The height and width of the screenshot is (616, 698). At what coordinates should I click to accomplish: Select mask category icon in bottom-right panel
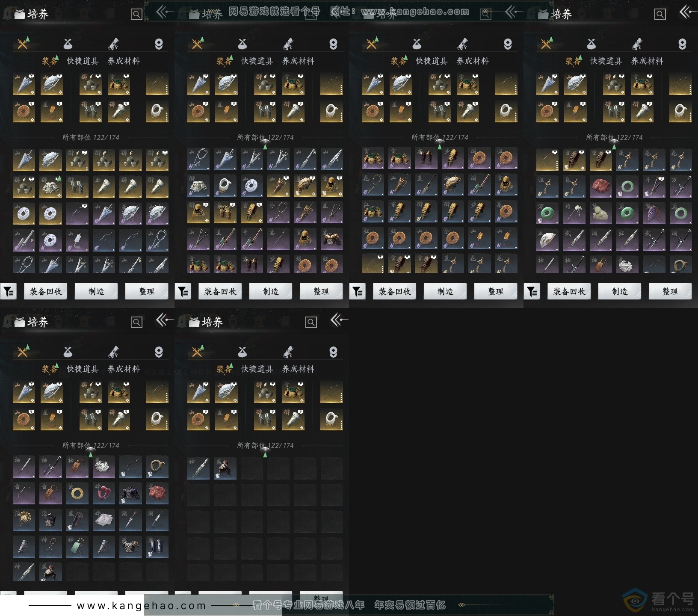[333, 352]
